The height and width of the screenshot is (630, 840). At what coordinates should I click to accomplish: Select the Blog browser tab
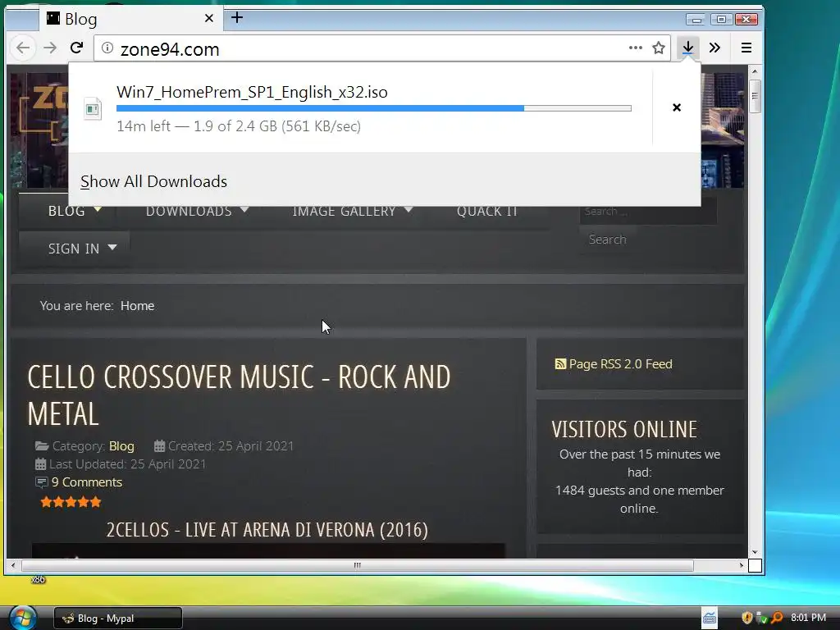[131, 19]
